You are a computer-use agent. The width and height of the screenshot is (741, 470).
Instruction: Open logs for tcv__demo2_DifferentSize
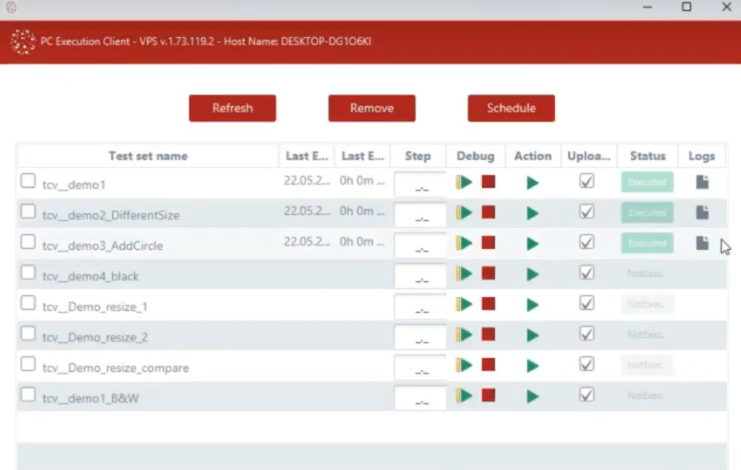point(702,213)
